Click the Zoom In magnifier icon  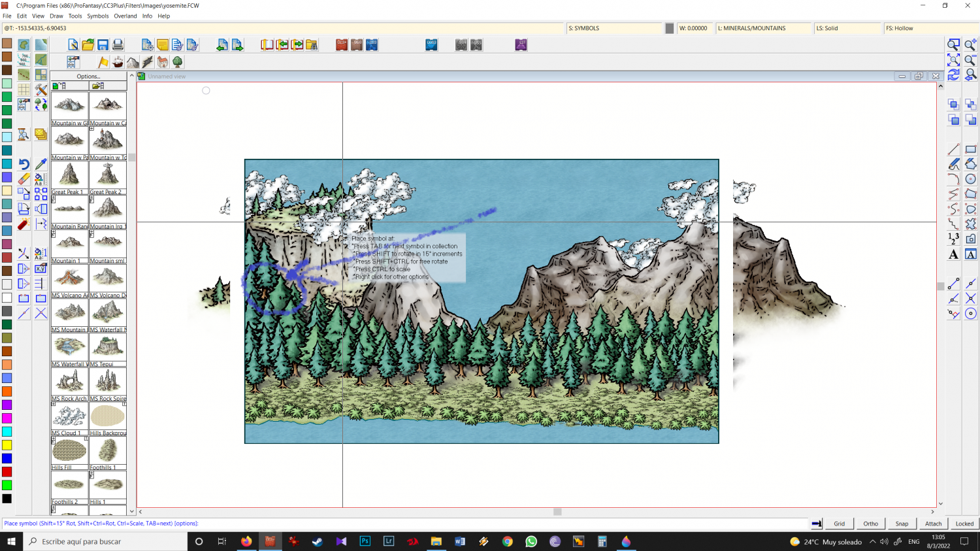click(x=971, y=44)
